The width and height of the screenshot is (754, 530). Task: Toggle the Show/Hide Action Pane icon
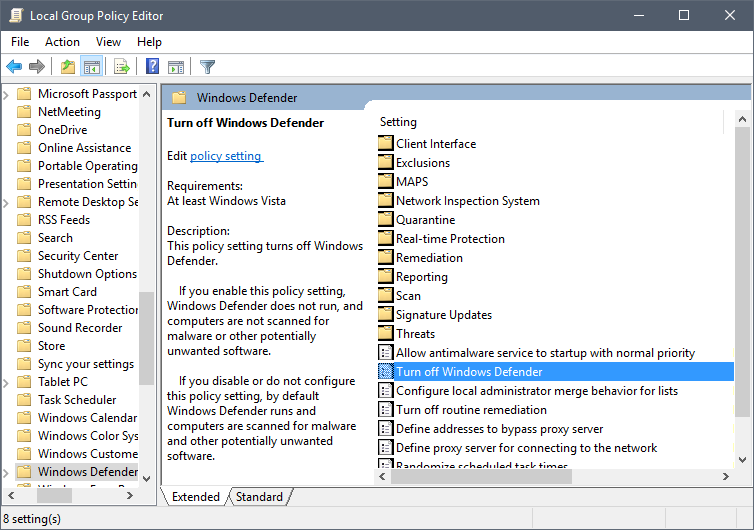176,66
